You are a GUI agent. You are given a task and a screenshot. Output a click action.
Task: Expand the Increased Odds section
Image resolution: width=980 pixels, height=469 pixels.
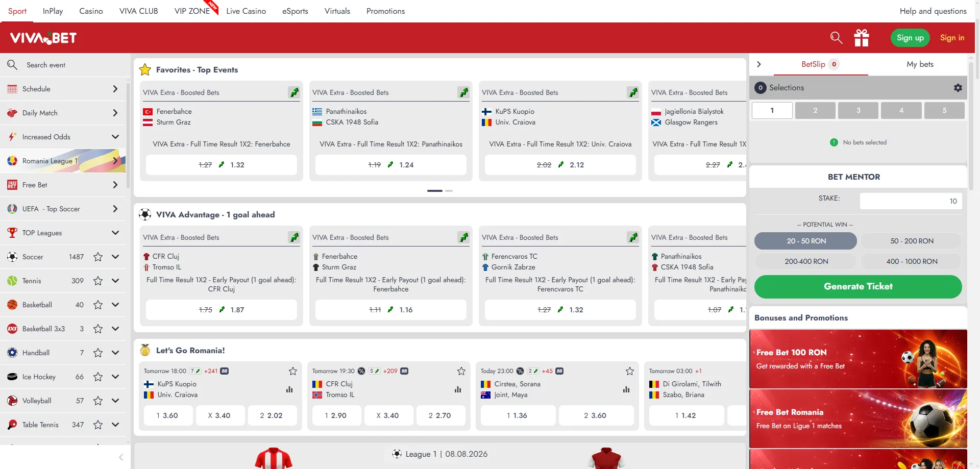pos(115,137)
